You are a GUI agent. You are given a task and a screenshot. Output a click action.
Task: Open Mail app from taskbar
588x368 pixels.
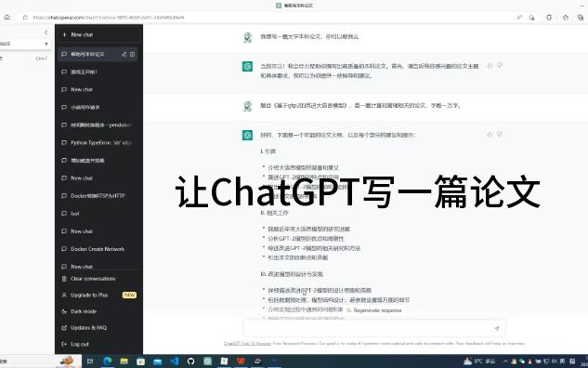pyautogui.click(x=158, y=361)
